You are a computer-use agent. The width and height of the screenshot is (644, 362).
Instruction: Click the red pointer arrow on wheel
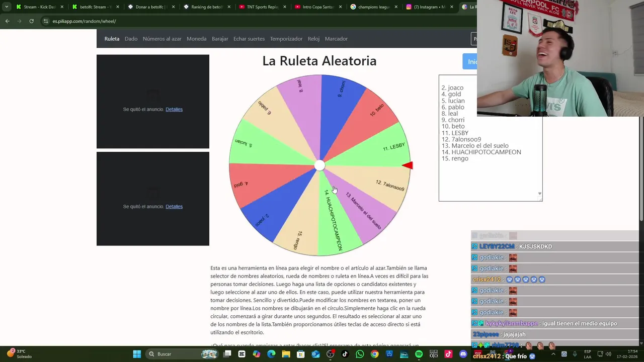click(408, 165)
